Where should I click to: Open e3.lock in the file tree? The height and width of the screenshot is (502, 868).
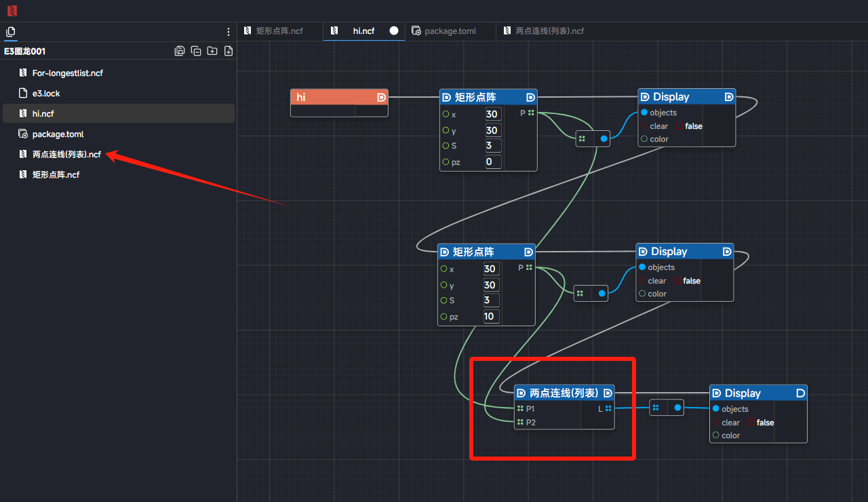[x=46, y=94]
